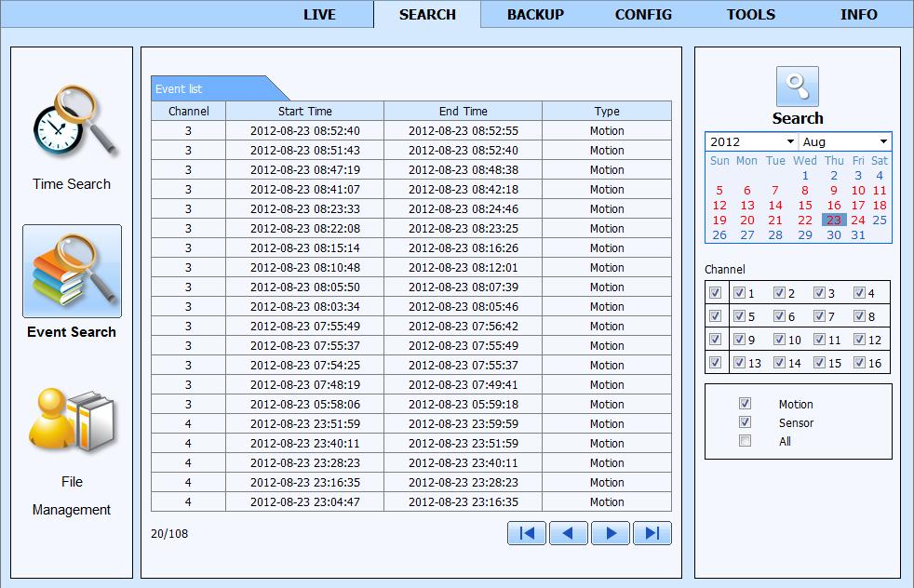Open the INFO tab
The width and height of the screenshot is (914, 588).
pos(859,15)
